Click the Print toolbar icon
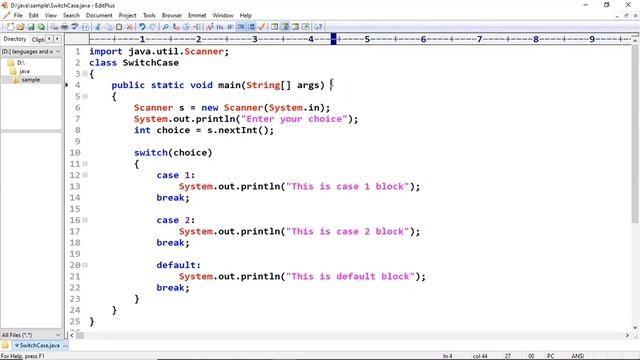640x360 pixels. (64, 27)
